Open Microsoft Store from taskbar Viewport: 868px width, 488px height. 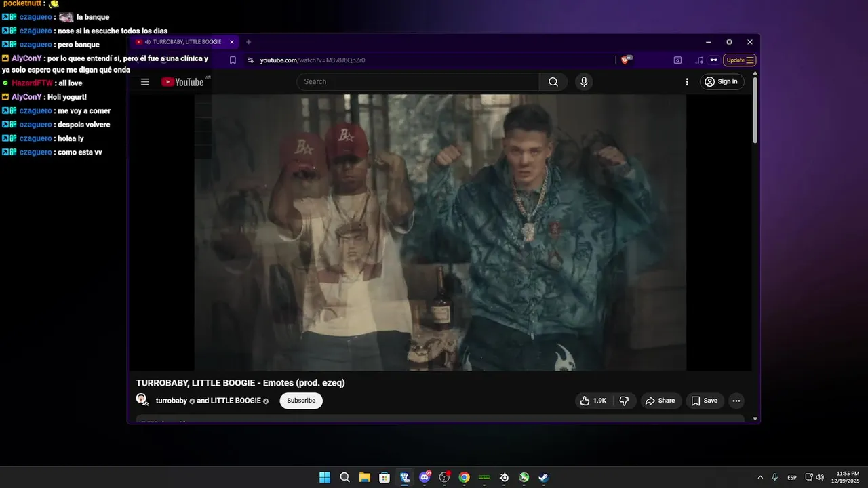click(384, 477)
